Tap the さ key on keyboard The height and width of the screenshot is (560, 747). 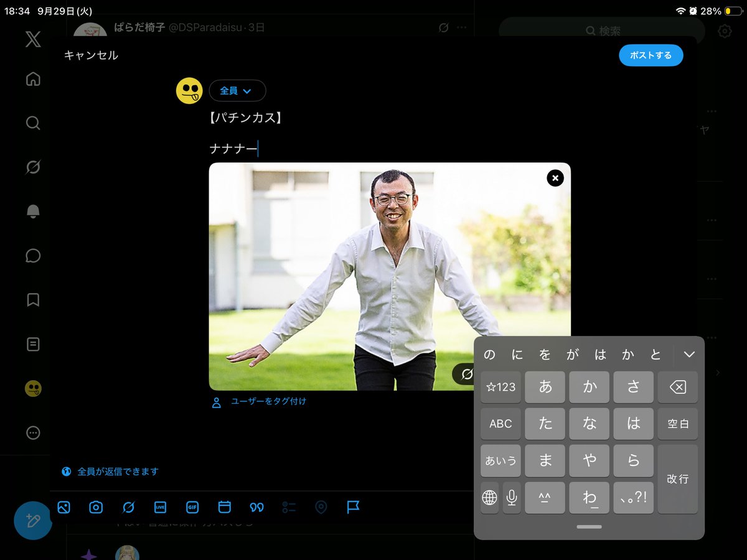(x=634, y=387)
